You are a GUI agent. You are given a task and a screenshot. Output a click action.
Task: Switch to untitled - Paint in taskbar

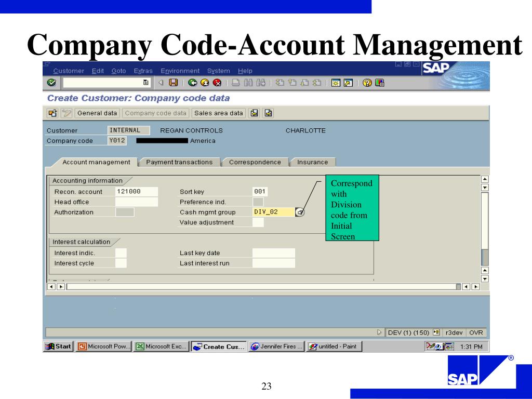point(334,347)
